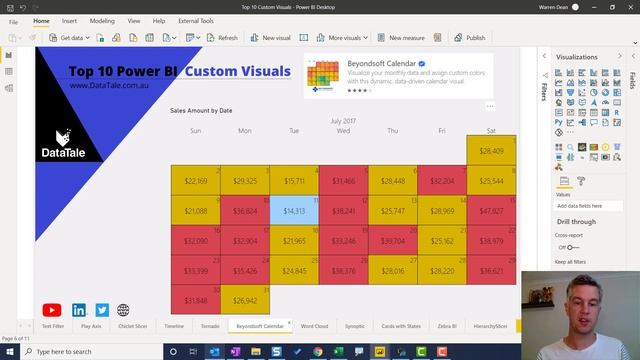This screenshot has height=360, width=640.
Task: Select the Donut chart visual icon
Action: [605, 93]
